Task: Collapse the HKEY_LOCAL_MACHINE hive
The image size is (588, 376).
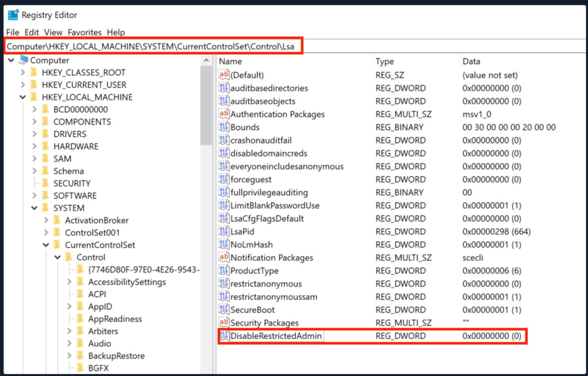Action: click(x=23, y=97)
